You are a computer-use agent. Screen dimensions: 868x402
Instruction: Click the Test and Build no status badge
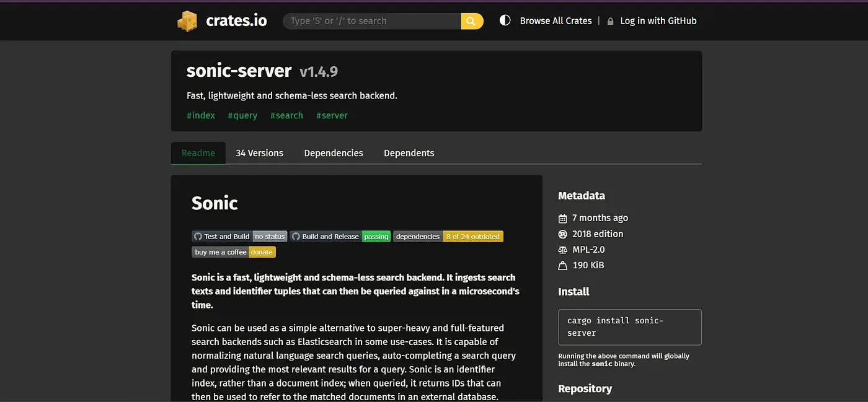(x=239, y=237)
